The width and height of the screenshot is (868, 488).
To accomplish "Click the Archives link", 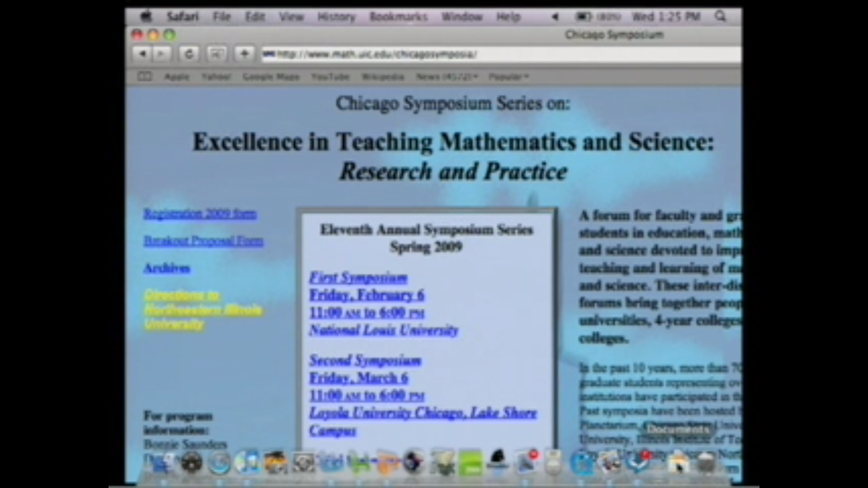I will 167,268.
